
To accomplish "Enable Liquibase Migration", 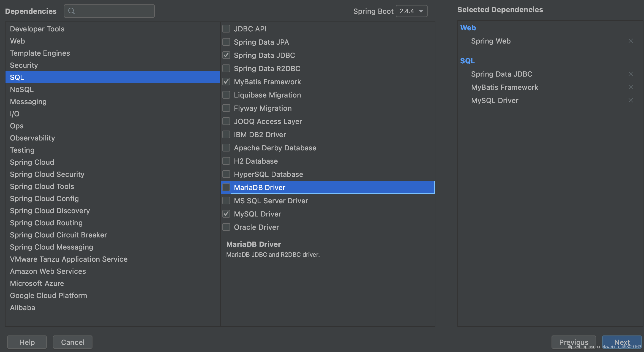I will click(x=226, y=95).
